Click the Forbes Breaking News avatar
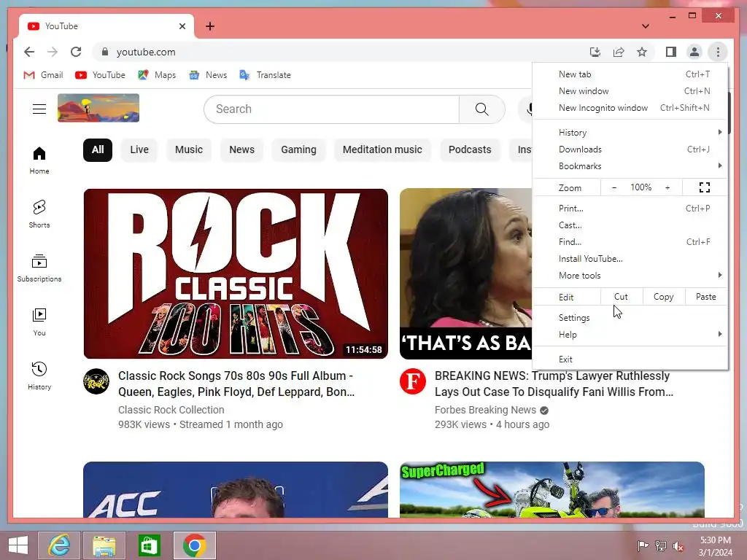This screenshot has height=560, width=747. pos(413,381)
